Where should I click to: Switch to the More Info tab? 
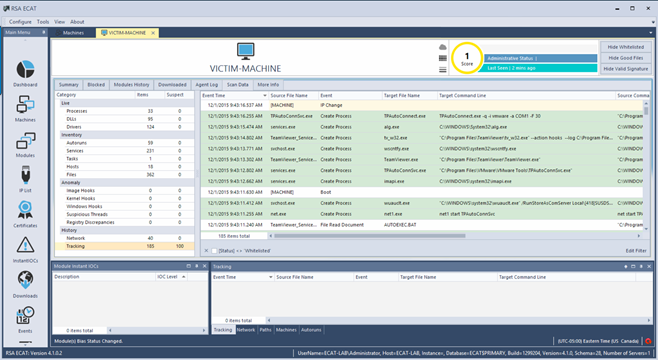(x=268, y=85)
